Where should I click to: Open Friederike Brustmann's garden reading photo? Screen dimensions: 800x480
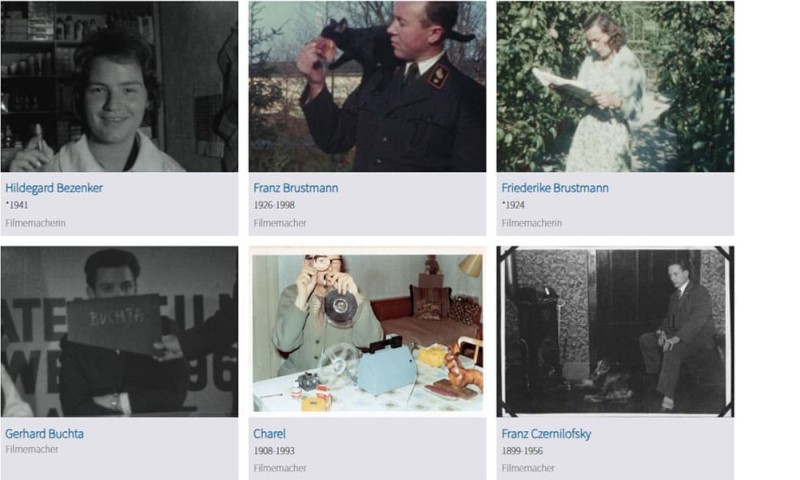615,86
